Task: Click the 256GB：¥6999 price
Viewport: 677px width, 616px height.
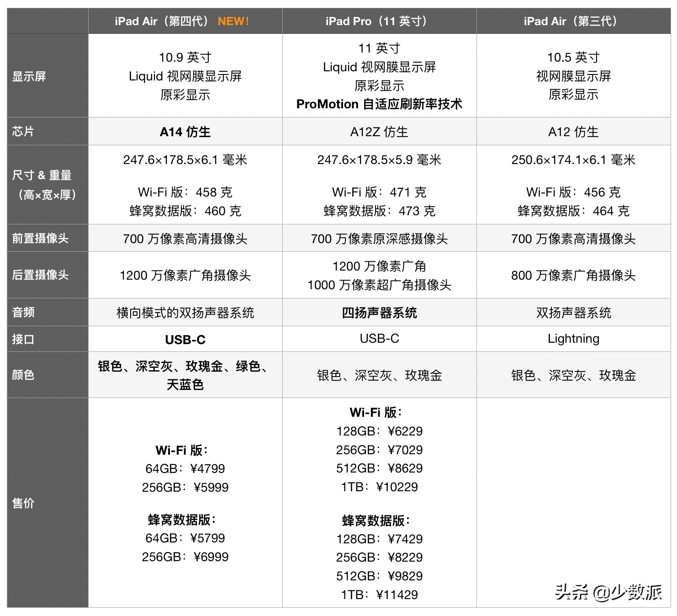Action: pos(185,557)
